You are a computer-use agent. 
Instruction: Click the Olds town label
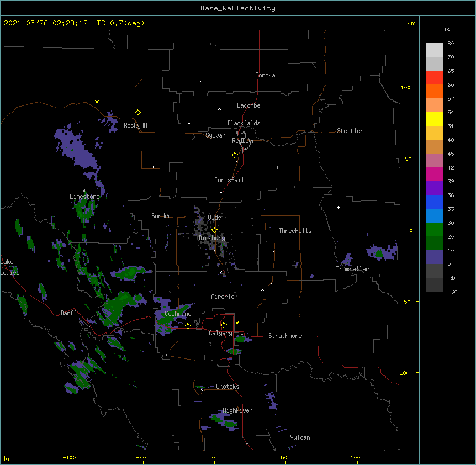[x=214, y=218]
